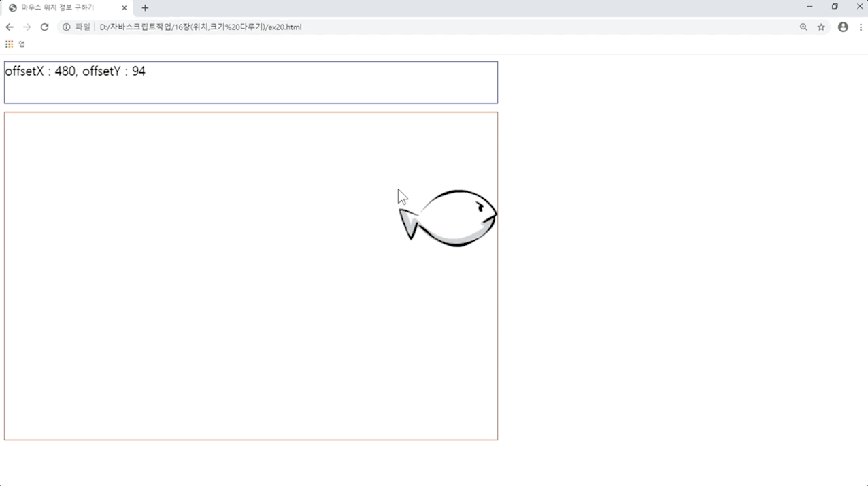Click the fish image
Image resolution: width=868 pixels, height=486 pixels.
pos(448,218)
